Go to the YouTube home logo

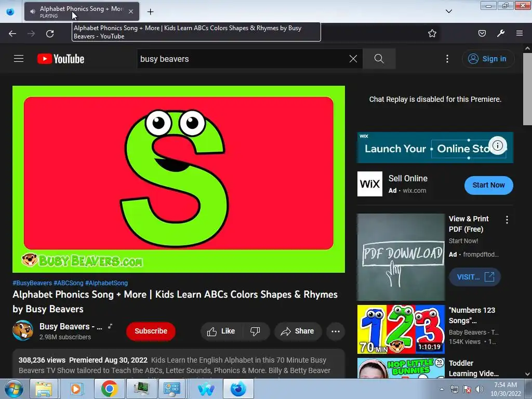[61, 59]
